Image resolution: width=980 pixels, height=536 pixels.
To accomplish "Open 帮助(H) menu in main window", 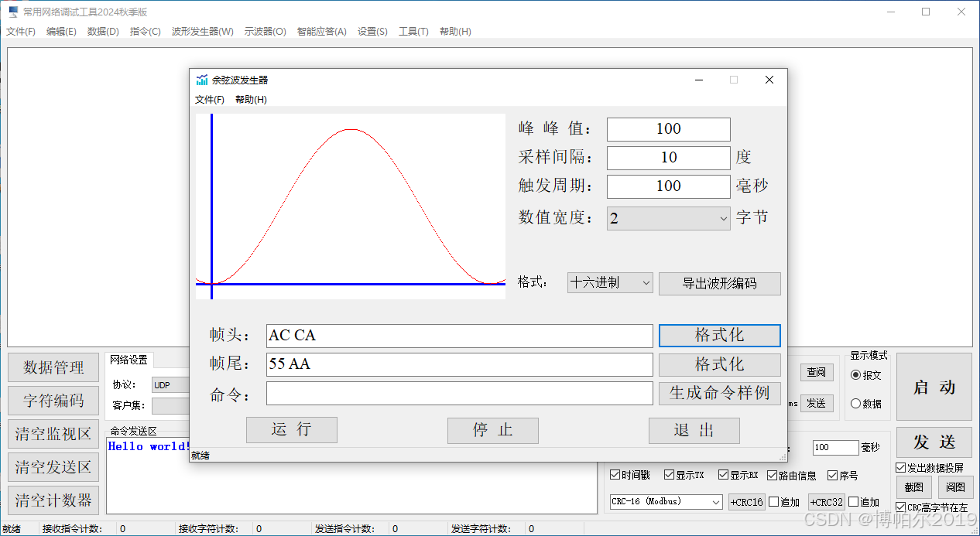I will 455,32.
